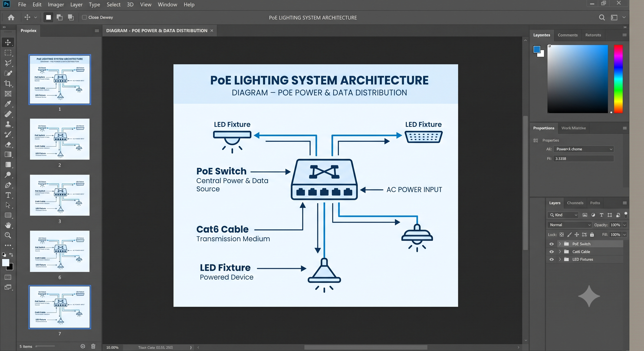Select the Healing Brush tool
Viewport: 644px width, 351px height.
click(x=8, y=114)
